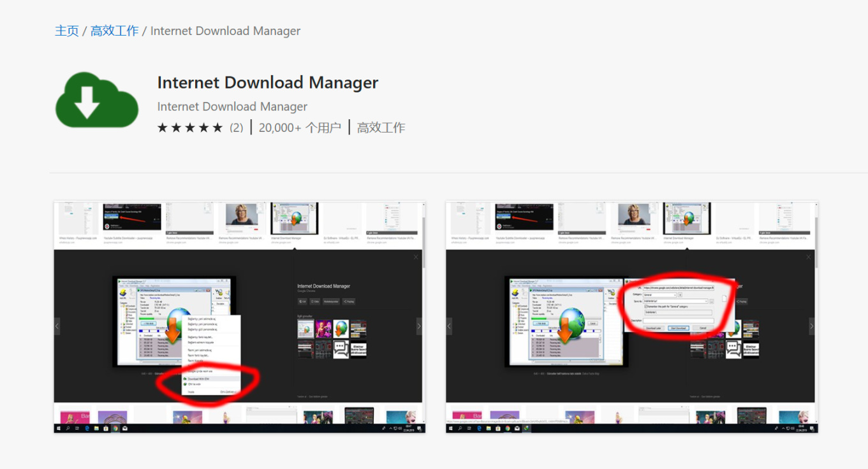
Task: Open the (2) reviews count
Action: 237,127
